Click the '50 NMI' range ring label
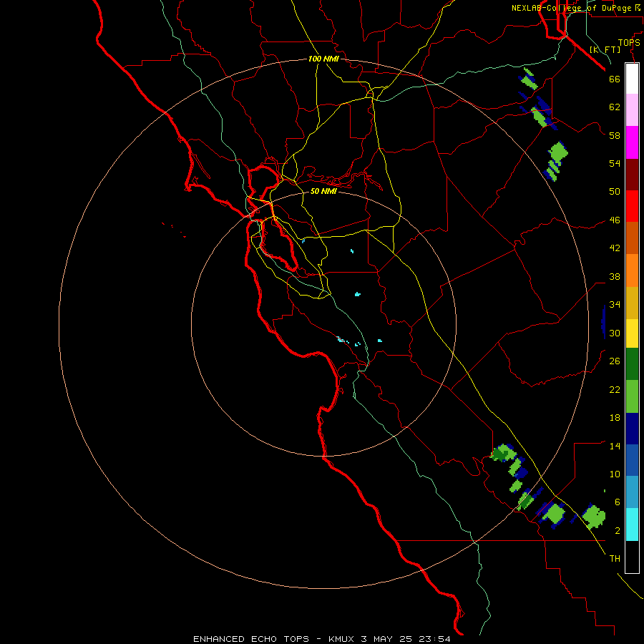 coord(323,191)
